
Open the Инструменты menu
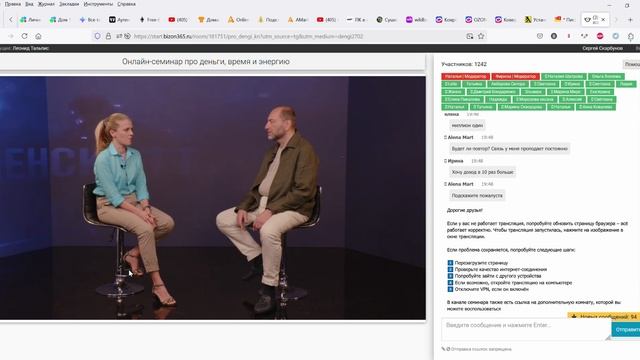click(x=98, y=4)
